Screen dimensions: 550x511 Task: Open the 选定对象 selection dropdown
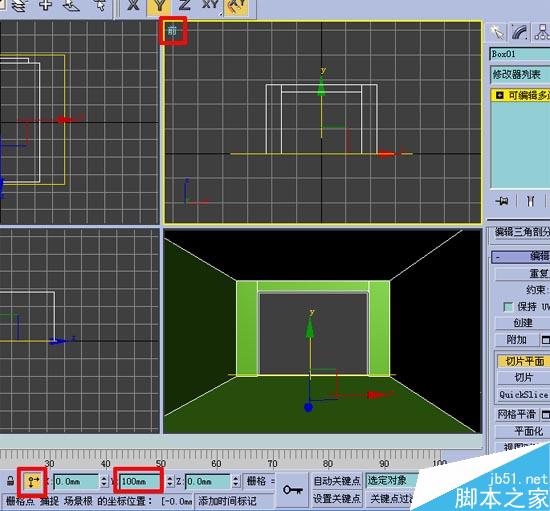click(393, 480)
